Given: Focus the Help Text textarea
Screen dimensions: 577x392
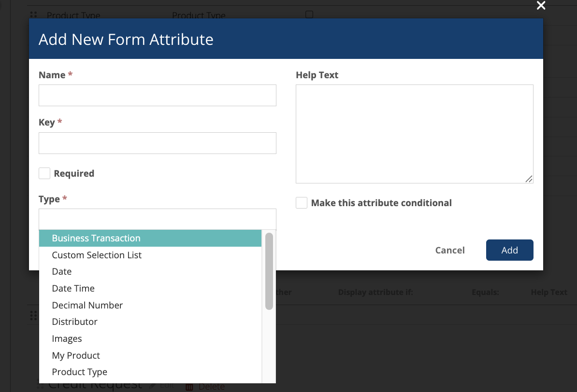Looking at the screenshot, I should tap(414, 134).
